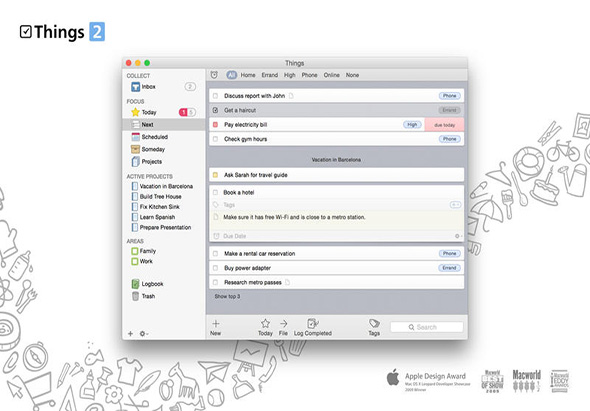
Task: Check off Check gym hours
Action: pyautogui.click(x=216, y=139)
